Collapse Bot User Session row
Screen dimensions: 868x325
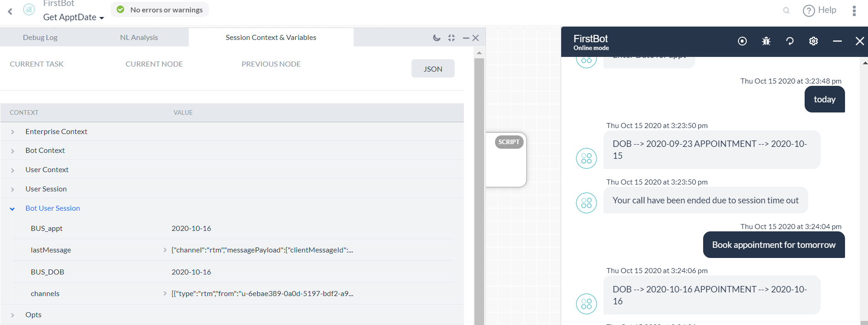(12, 209)
